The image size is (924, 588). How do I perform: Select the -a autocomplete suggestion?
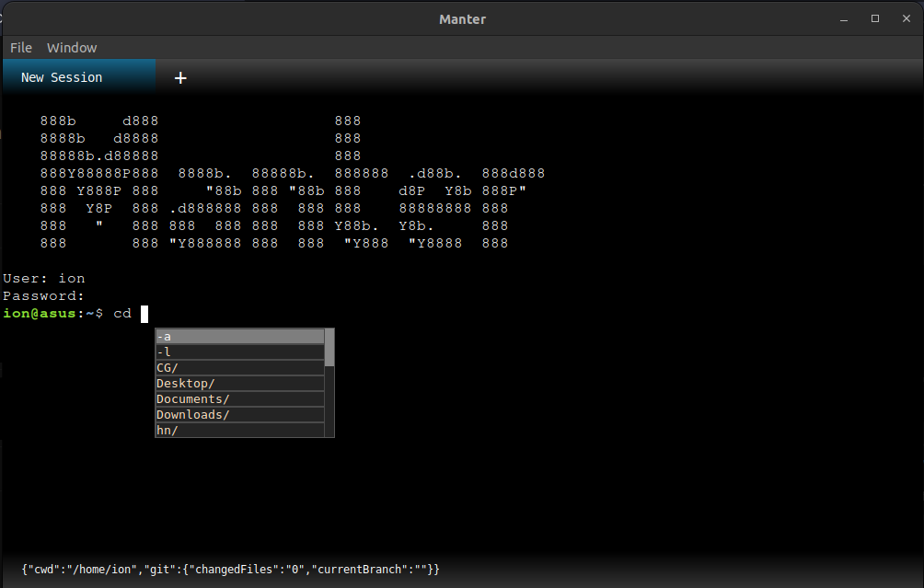[240, 337]
